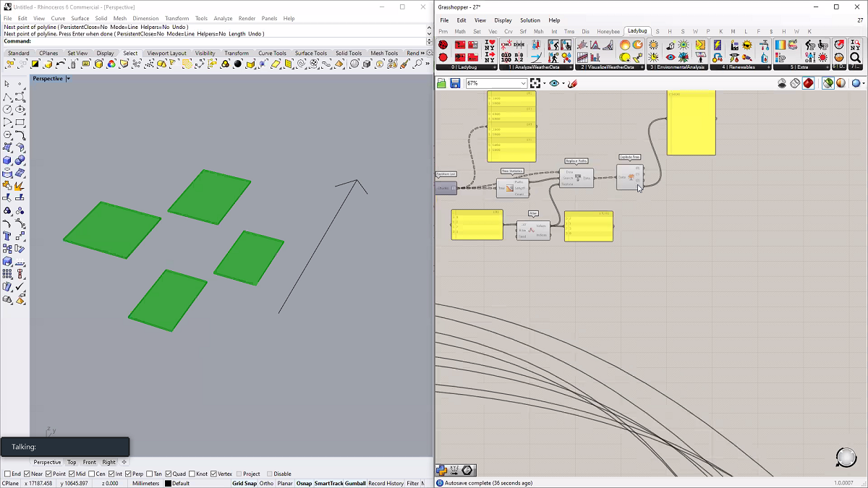Image resolution: width=868 pixels, height=488 pixels.
Task: Click the Ladybug magnifier search icon
Action: (855, 58)
